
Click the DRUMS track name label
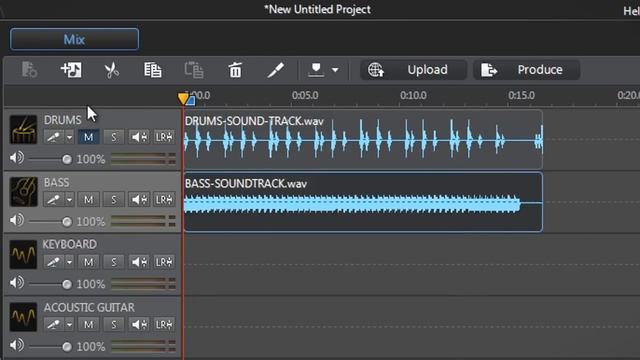(x=62, y=120)
